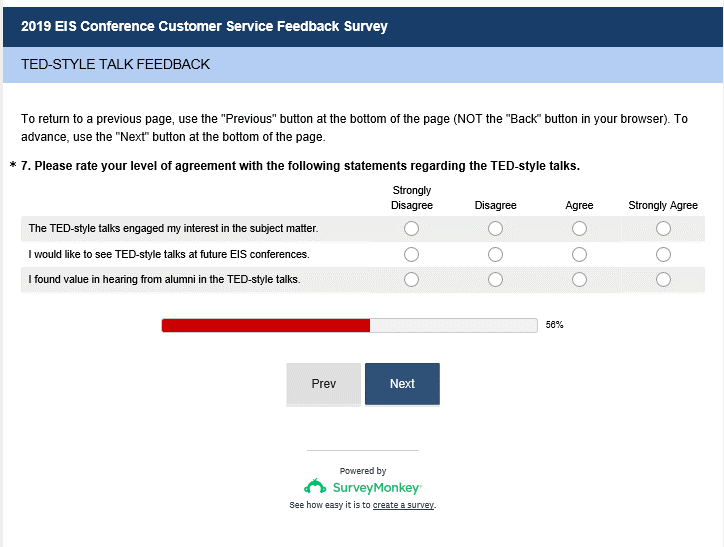Choose Strongly Agree for future EIS conferences statement
Screen dimensions: 724x547
coord(663,254)
